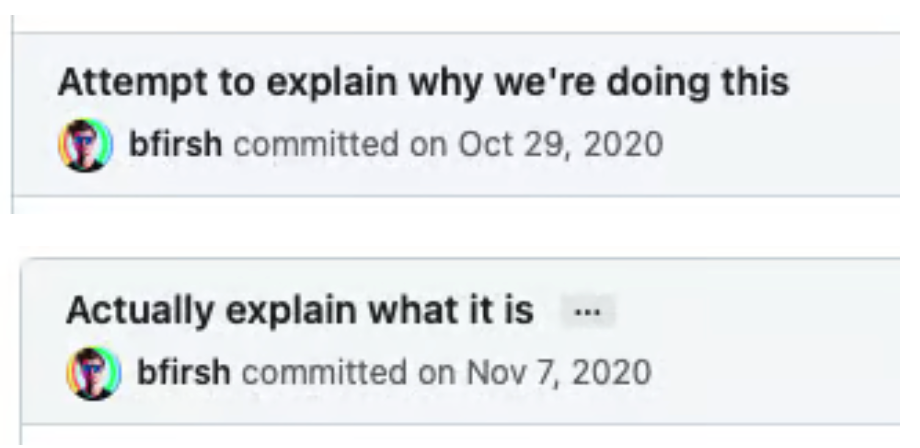Screen dimensions: 920x448
Task: Click the Oct 29, 2020 timestamp
Action: [560, 145]
